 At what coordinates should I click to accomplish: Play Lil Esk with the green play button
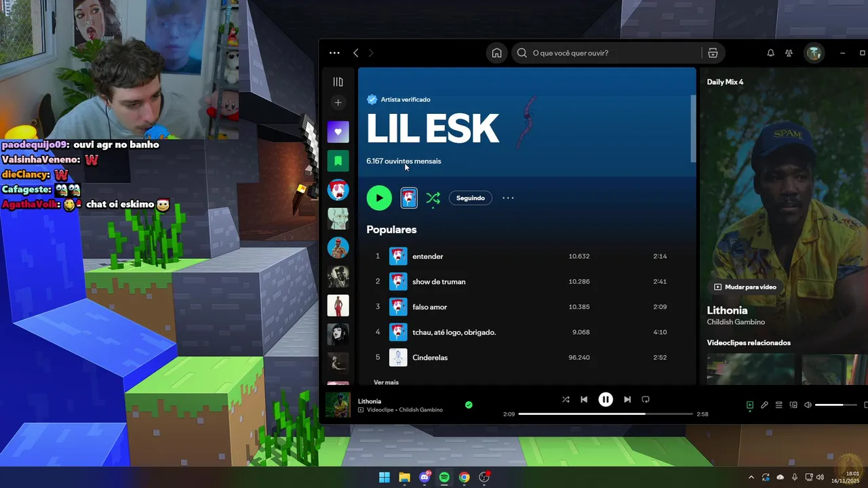tap(379, 198)
